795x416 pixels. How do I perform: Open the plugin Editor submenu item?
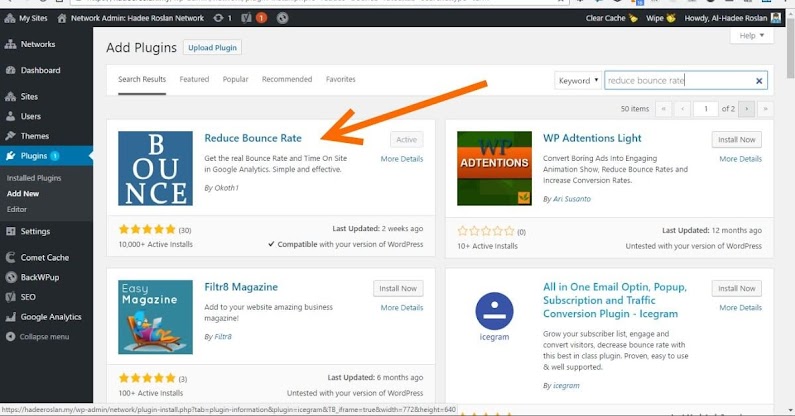[17, 209]
